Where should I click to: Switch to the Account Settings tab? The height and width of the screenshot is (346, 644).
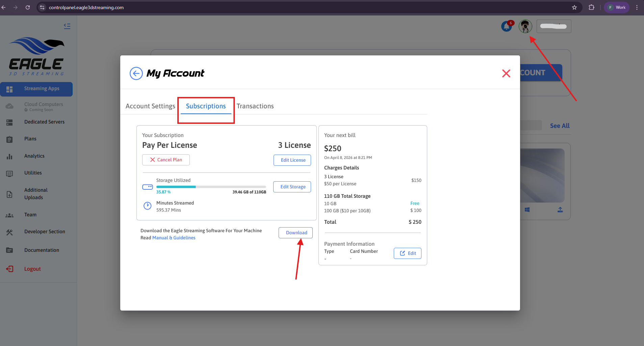pos(150,106)
